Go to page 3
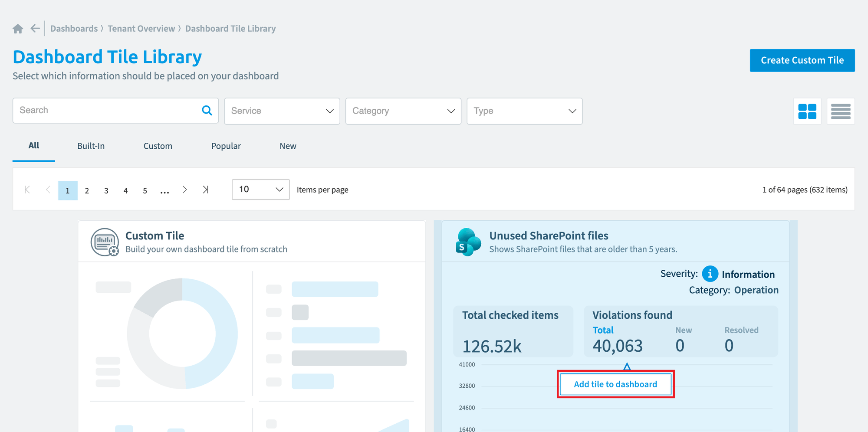The image size is (868, 432). pos(106,190)
